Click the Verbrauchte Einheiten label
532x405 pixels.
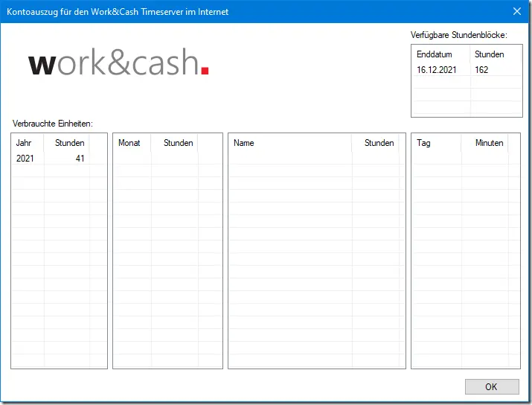tap(53, 124)
